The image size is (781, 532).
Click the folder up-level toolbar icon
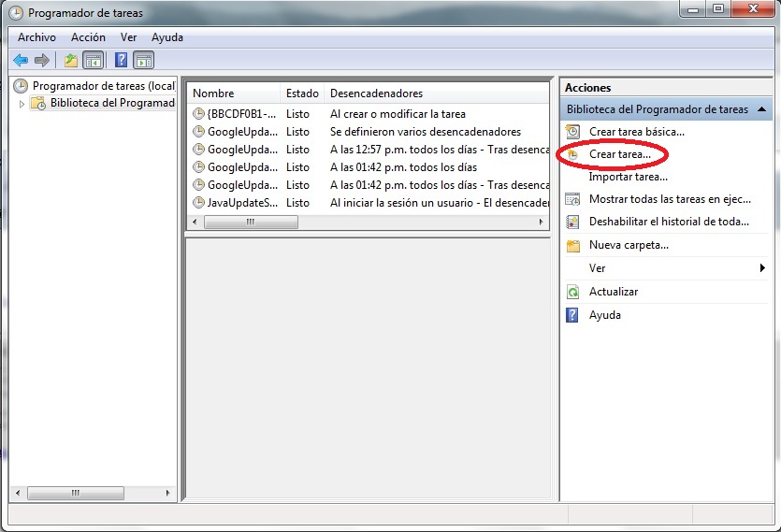pos(71,61)
